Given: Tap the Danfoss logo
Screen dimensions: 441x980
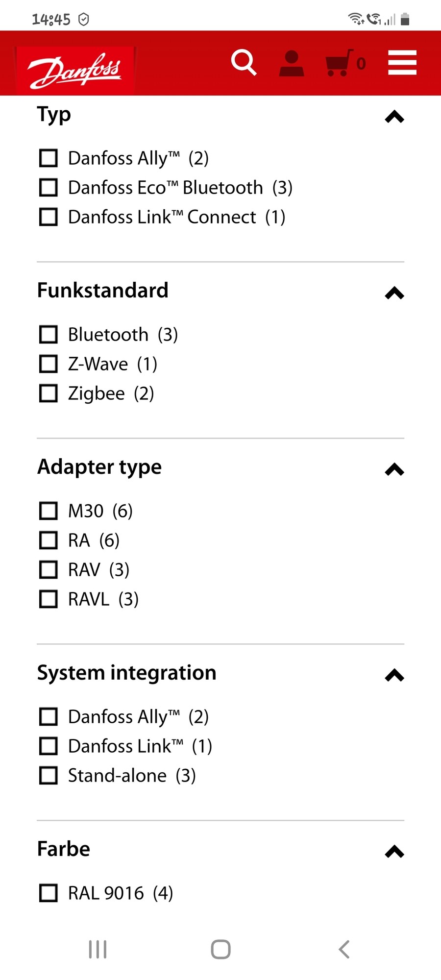Looking at the screenshot, I should tap(75, 70).
